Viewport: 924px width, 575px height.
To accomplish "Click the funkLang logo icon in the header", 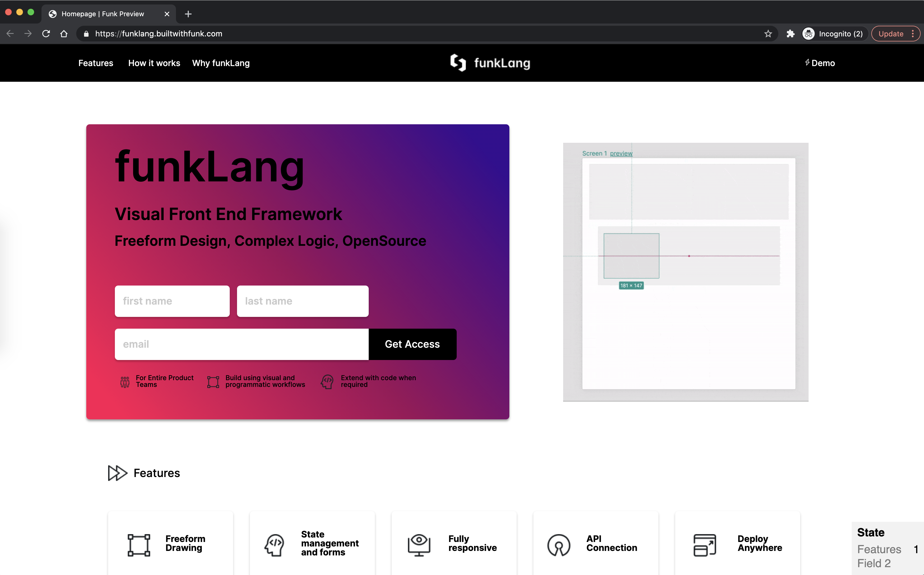I will click(x=458, y=63).
